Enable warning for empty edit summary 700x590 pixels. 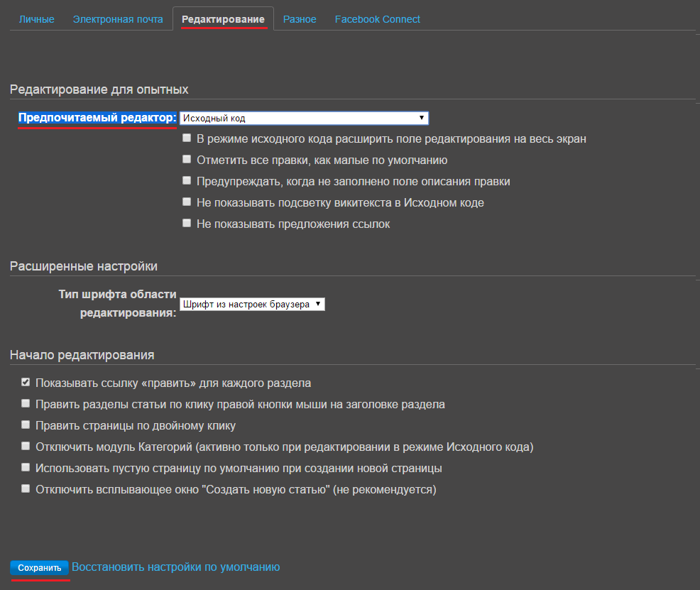point(187,181)
